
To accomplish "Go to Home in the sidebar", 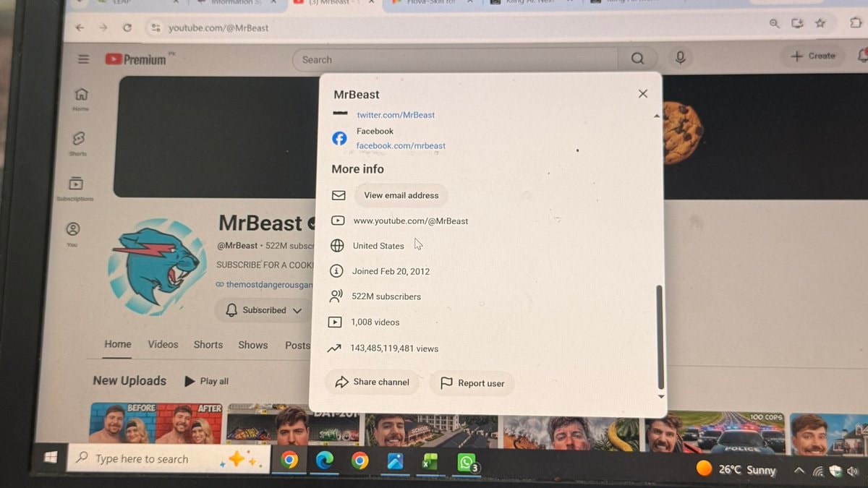I will pyautogui.click(x=81, y=99).
